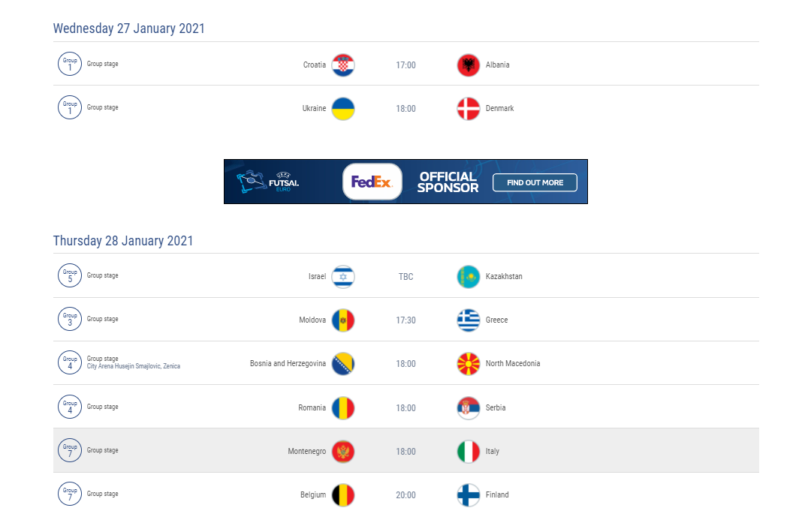Select the North Macedonia flag icon
The width and height of the screenshot is (811, 532).
[x=469, y=364]
